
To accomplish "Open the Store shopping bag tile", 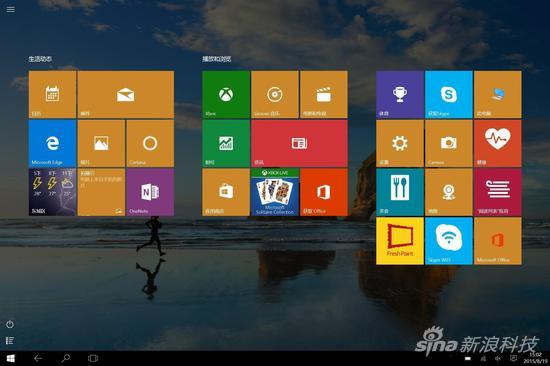I will [226, 192].
